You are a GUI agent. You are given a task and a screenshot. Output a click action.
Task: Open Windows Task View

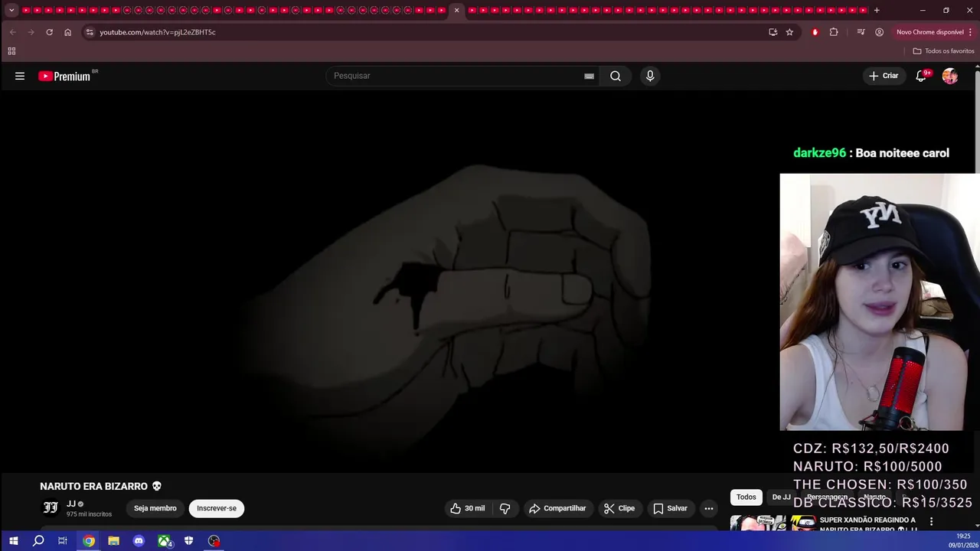(63, 541)
